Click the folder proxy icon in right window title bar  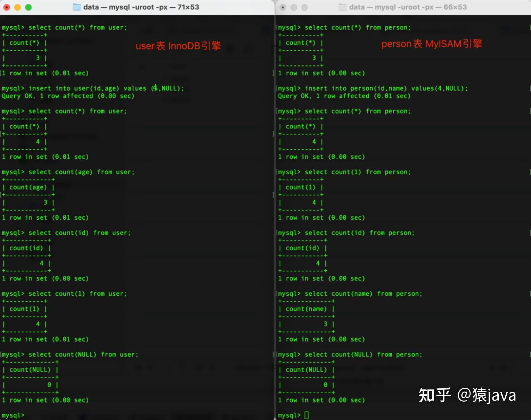(342, 7)
